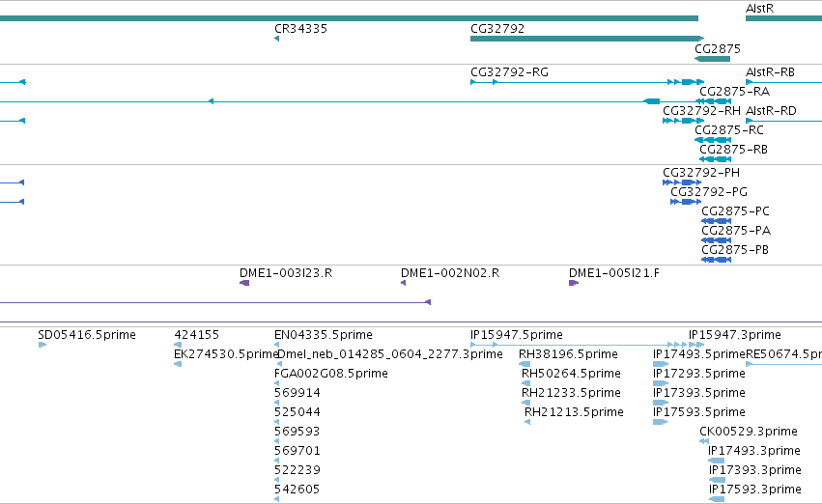Select feature 569701
The image size is (822, 504).
pyautogui.click(x=297, y=451)
